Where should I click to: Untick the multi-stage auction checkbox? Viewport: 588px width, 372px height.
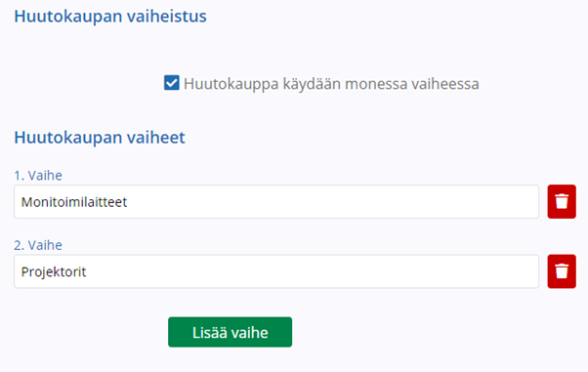[x=171, y=83]
